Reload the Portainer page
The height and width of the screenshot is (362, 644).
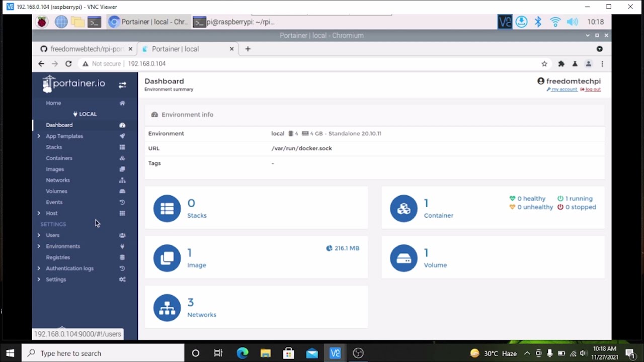click(68, 64)
